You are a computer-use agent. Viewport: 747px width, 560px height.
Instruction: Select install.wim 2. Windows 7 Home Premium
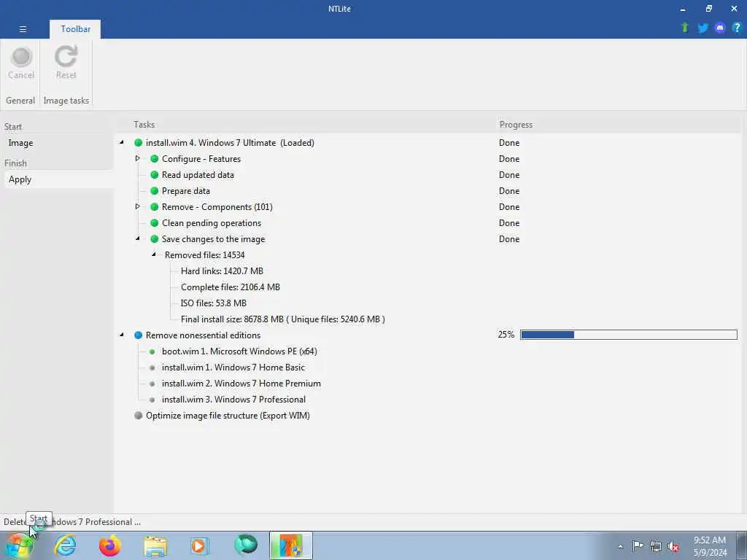tap(241, 384)
